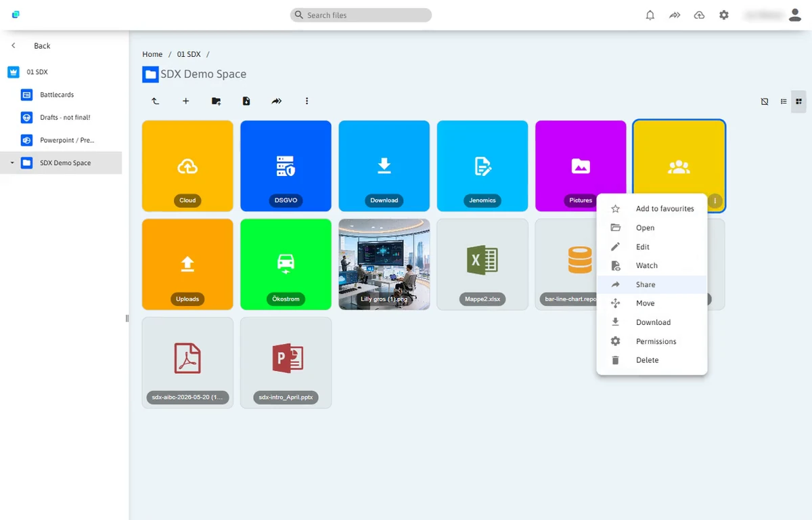Choose Add to favourites from context menu

[x=652, y=209]
